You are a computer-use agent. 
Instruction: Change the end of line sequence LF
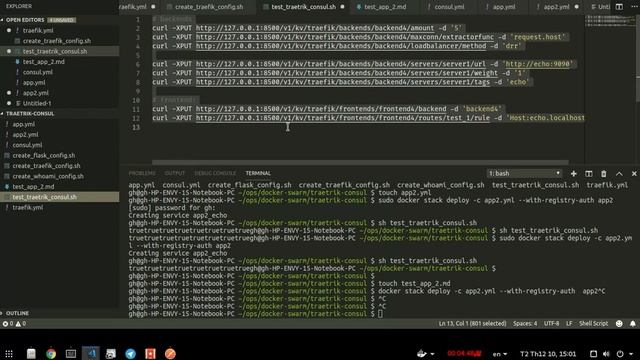pos(569,324)
